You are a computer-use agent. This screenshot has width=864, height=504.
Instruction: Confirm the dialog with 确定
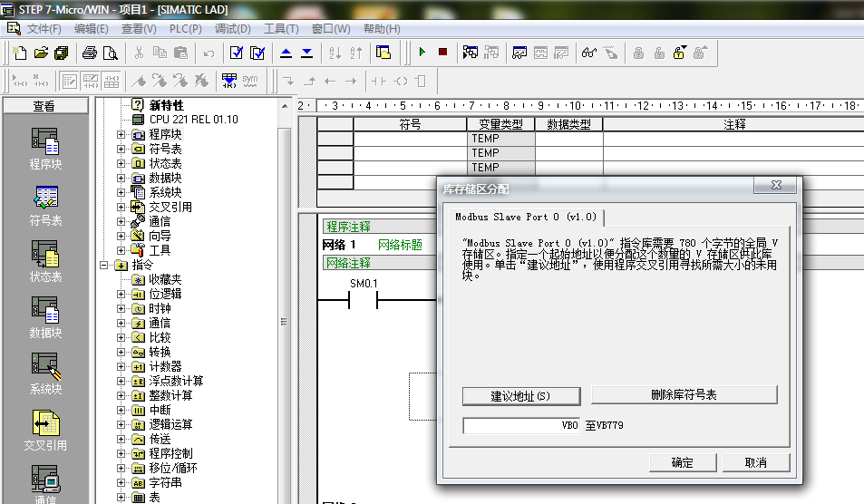[682, 463]
